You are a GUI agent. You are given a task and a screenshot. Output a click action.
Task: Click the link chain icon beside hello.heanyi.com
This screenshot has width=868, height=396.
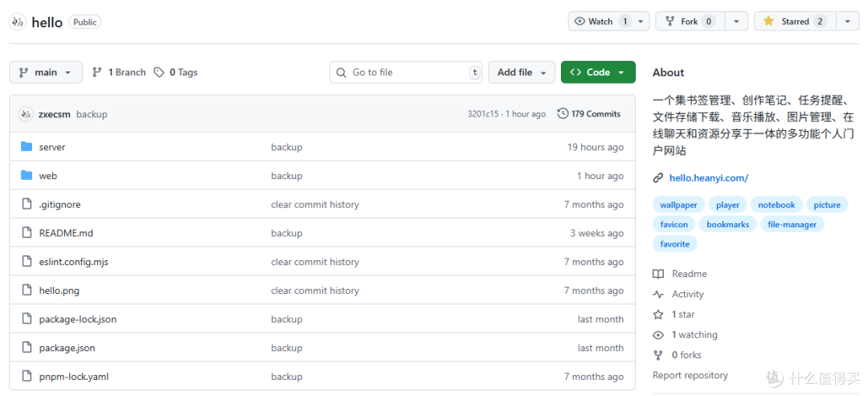click(658, 178)
